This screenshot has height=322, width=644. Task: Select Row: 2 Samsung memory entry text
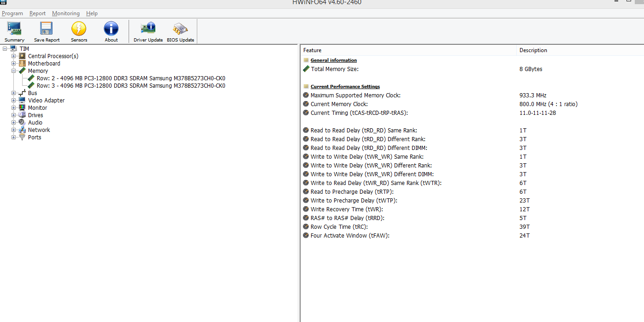pos(131,78)
